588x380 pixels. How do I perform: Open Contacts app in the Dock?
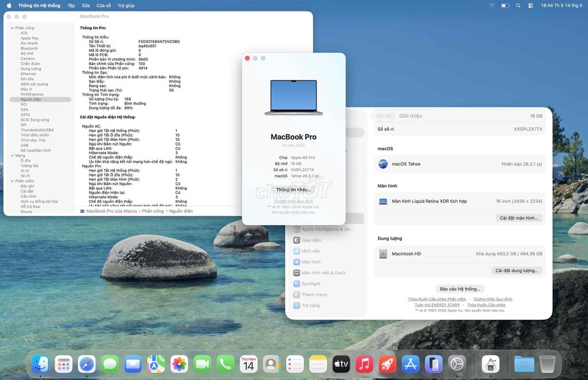pos(272,364)
